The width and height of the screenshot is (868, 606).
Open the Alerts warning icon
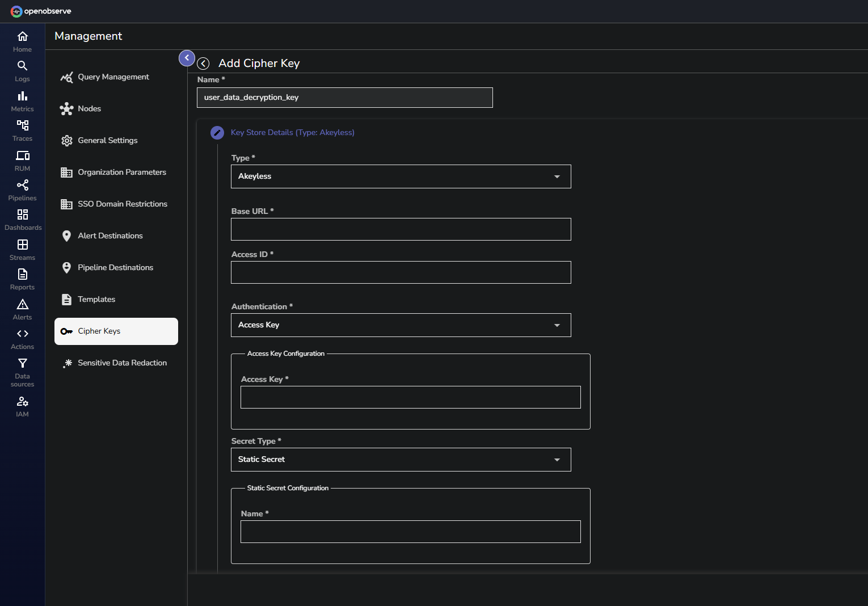(x=22, y=305)
